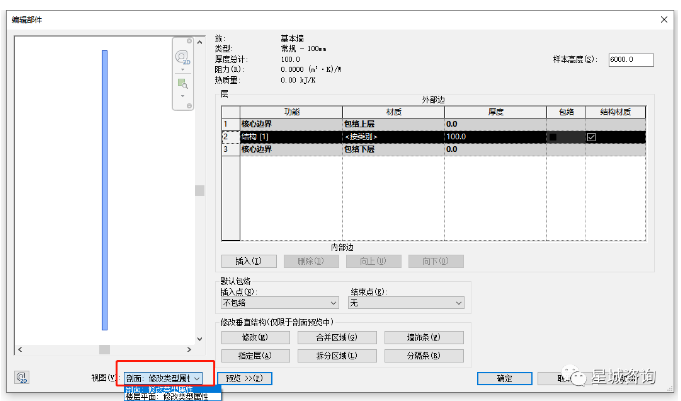This screenshot has height=401, width=681.
Task: Toggle the 包络 checkbox in row 2
Action: click(x=553, y=137)
